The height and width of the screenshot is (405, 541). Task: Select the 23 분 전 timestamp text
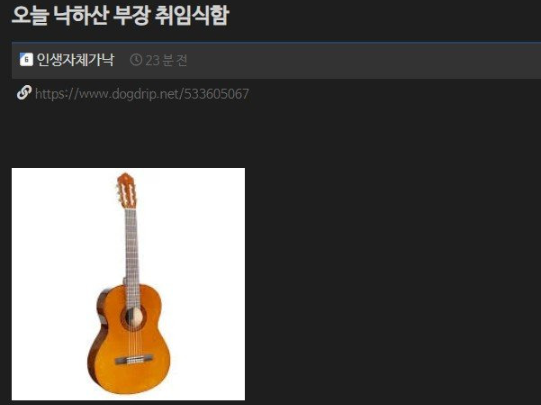point(166,60)
